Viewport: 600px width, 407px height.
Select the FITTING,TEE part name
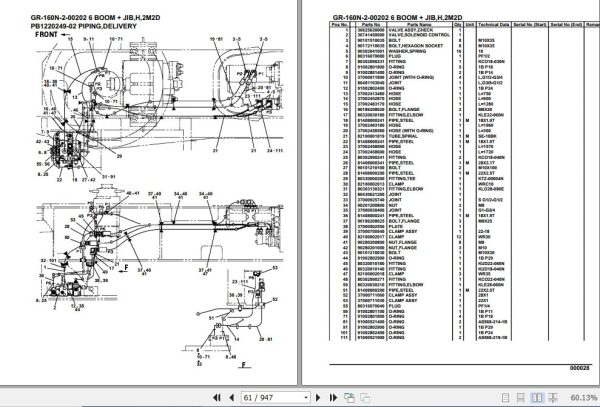[402, 178]
